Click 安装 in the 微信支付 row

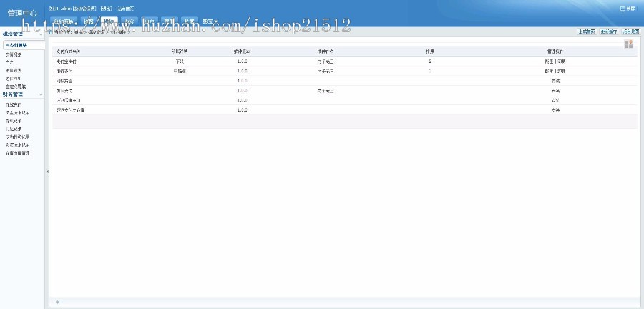point(555,91)
